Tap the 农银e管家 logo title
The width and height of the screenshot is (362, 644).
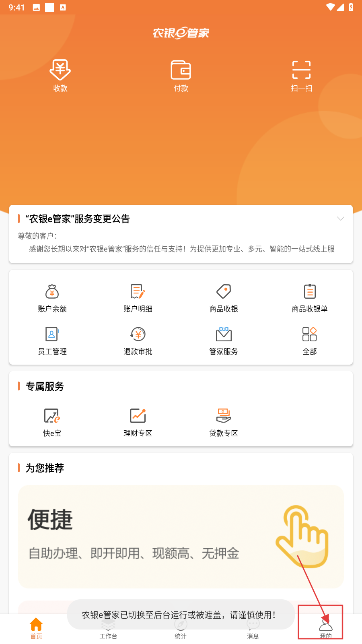pos(181,33)
